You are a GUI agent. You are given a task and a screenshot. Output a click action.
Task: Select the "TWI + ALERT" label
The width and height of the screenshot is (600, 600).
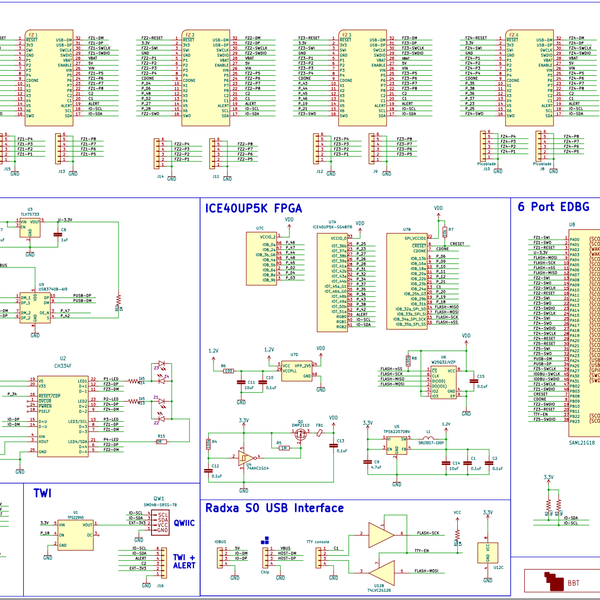coord(184,561)
